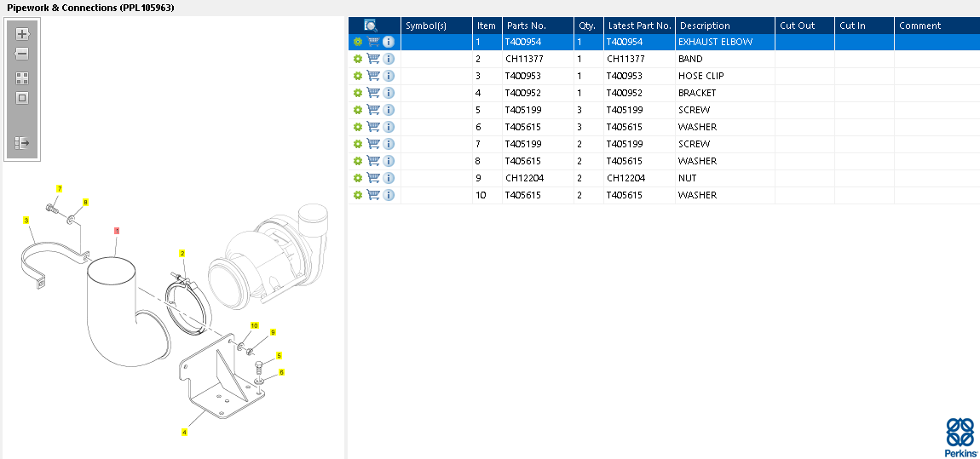
Task: Sort by Symbol(s) column header
Action: point(436,26)
